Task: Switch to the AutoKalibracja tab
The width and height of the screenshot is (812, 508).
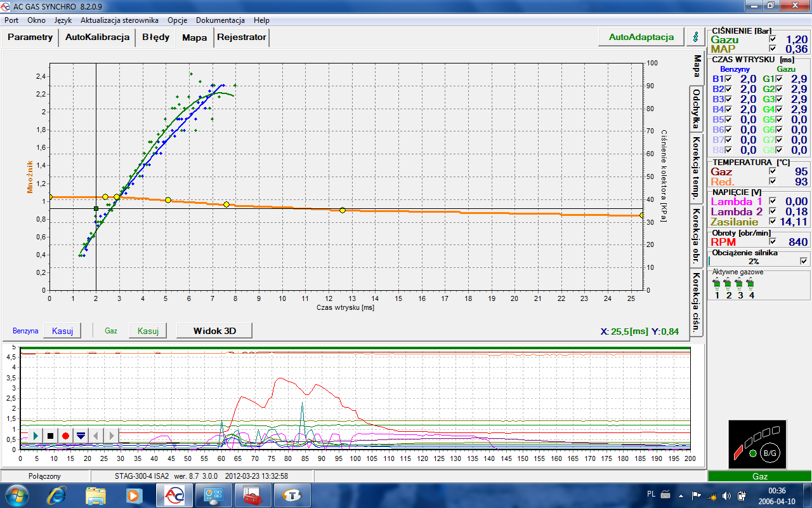Action: [97, 37]
